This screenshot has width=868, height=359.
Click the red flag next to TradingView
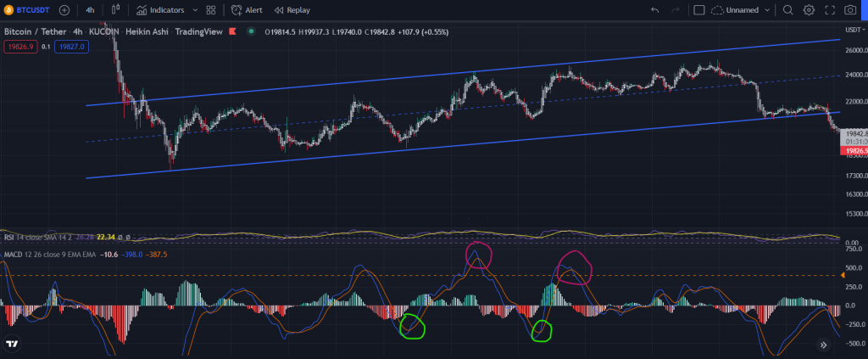[233, 32]
